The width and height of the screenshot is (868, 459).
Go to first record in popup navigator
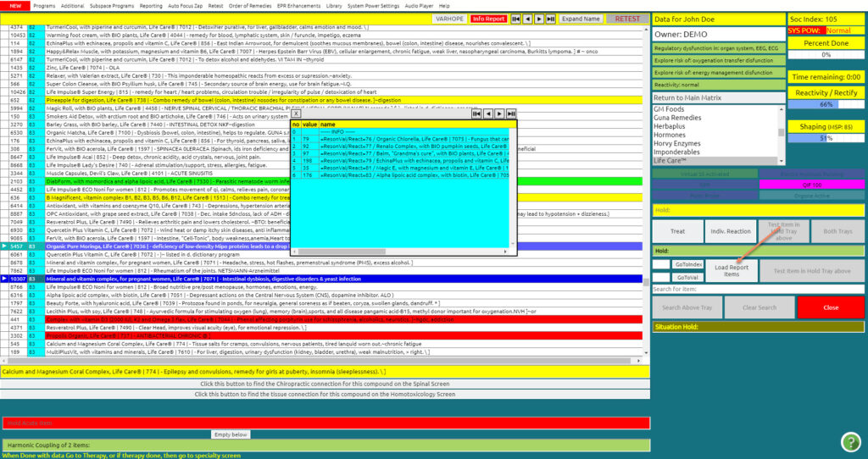[477, 113]
